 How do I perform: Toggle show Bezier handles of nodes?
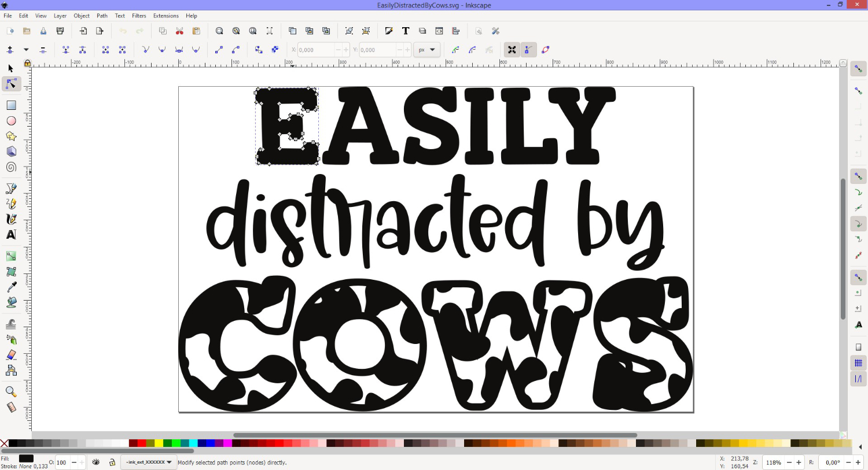tap(528, 50)
